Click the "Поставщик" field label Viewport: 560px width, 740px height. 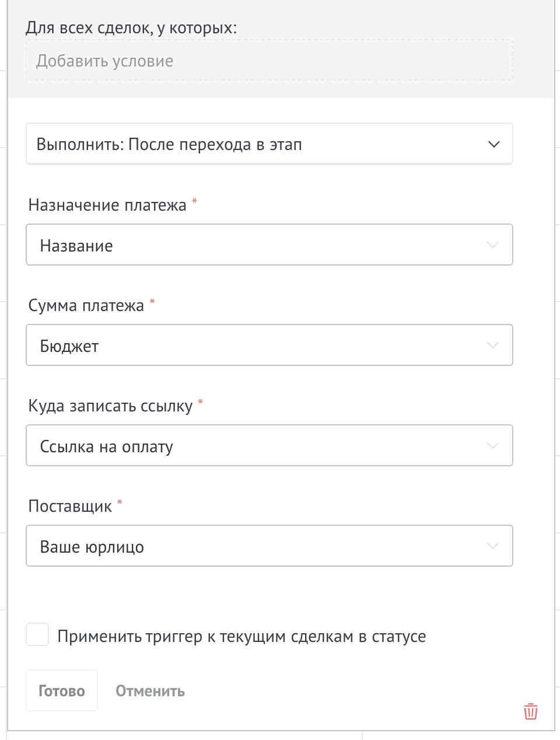click(70, 507)
